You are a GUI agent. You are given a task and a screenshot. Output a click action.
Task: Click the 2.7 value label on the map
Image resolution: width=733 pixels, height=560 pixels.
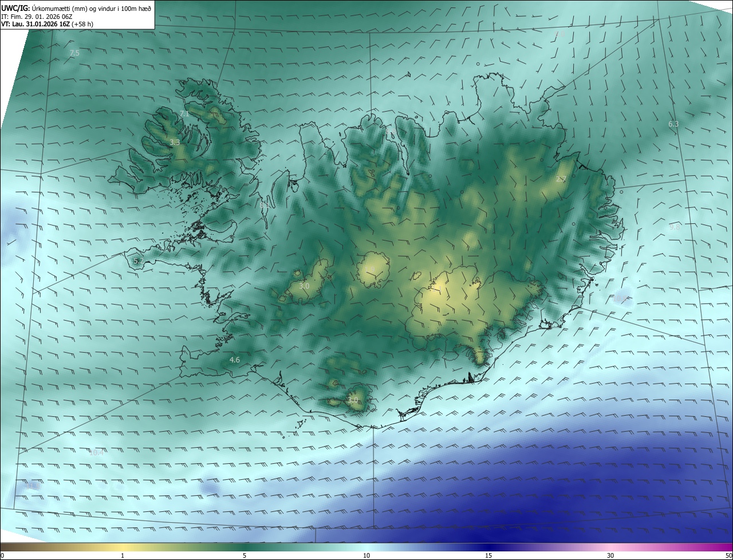(561, 179)
